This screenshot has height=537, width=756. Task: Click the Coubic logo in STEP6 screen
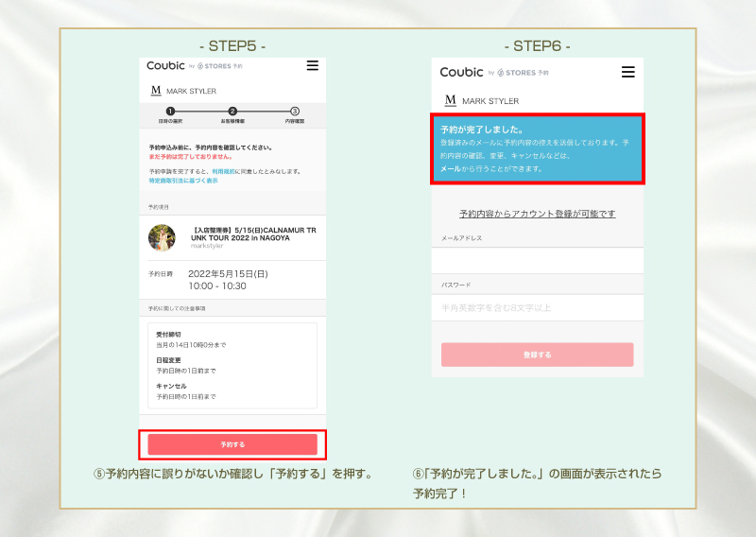click(461, 72)
